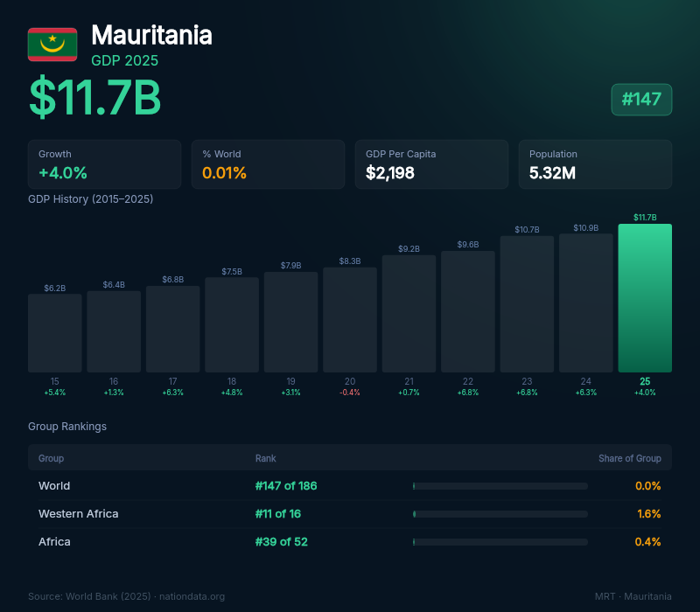Image resolution: width=700 pixels, height=612 pixels.
Task: Click the Group column header
Action: coord(51,458)
